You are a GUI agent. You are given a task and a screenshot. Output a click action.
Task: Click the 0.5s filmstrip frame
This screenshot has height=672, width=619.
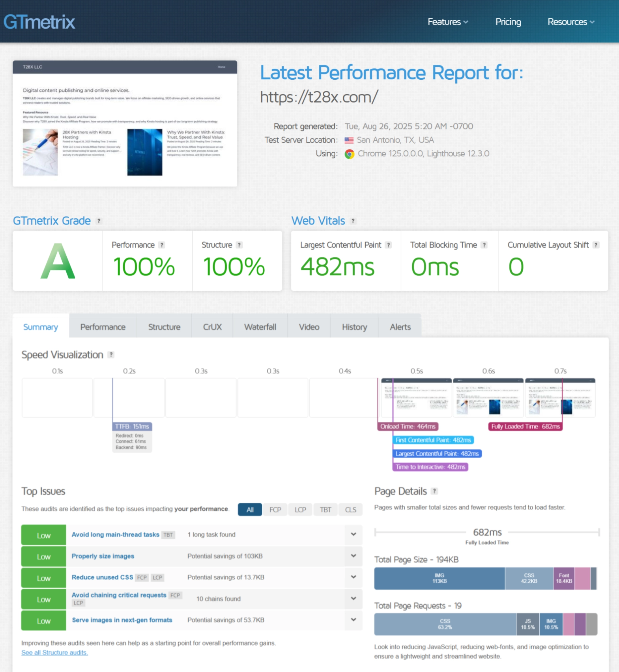pyautogui.click(x=417, y=398)
